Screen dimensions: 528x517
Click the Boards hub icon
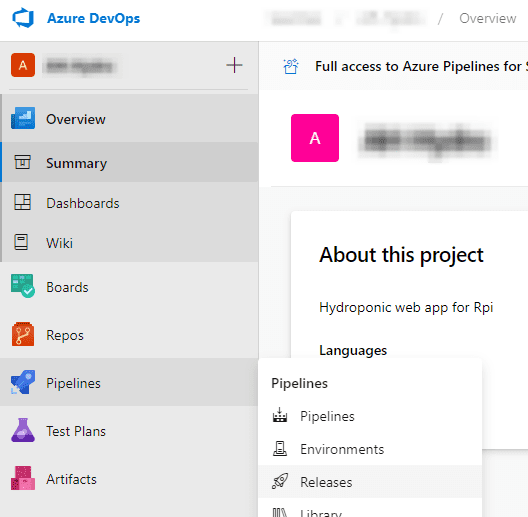23,286
